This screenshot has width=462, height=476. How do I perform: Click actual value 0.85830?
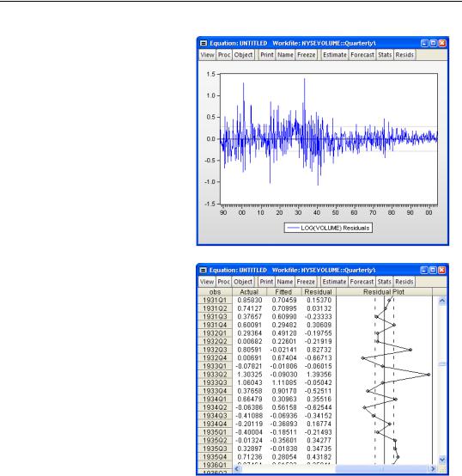coord(250,300)
